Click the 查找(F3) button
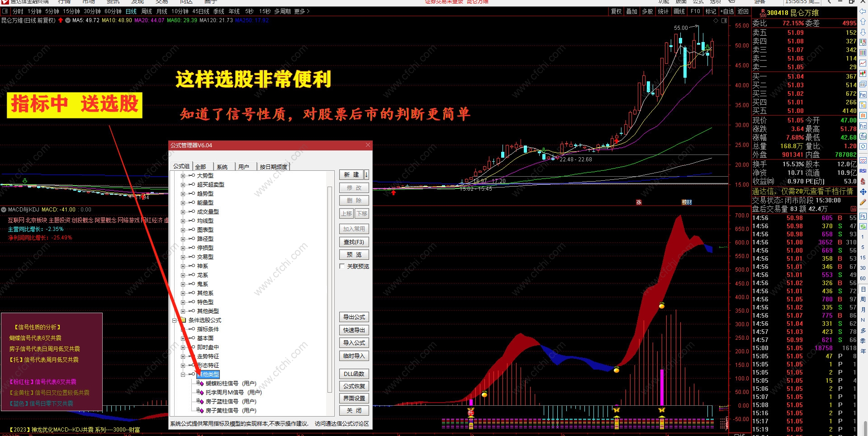 (354, 242)
